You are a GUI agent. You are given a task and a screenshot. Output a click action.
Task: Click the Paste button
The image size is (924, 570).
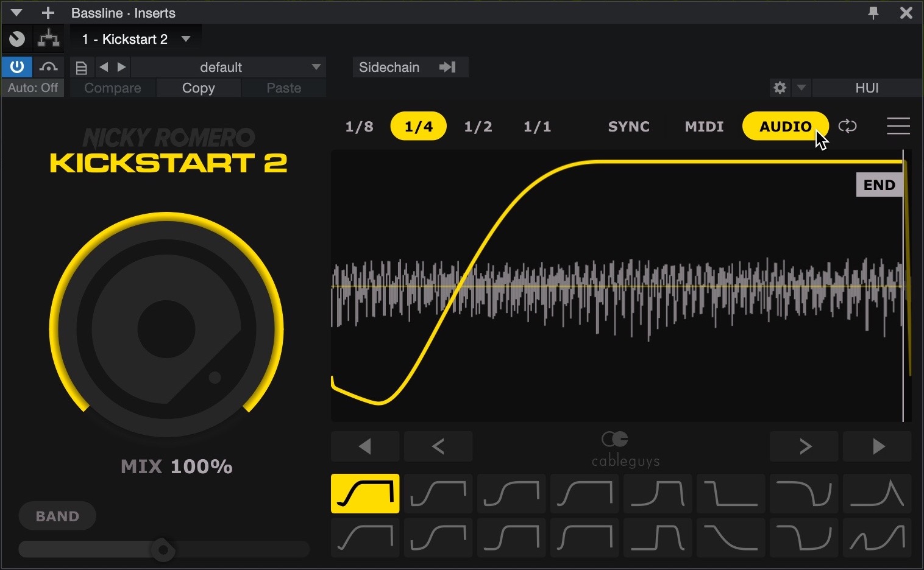point(284,88)
